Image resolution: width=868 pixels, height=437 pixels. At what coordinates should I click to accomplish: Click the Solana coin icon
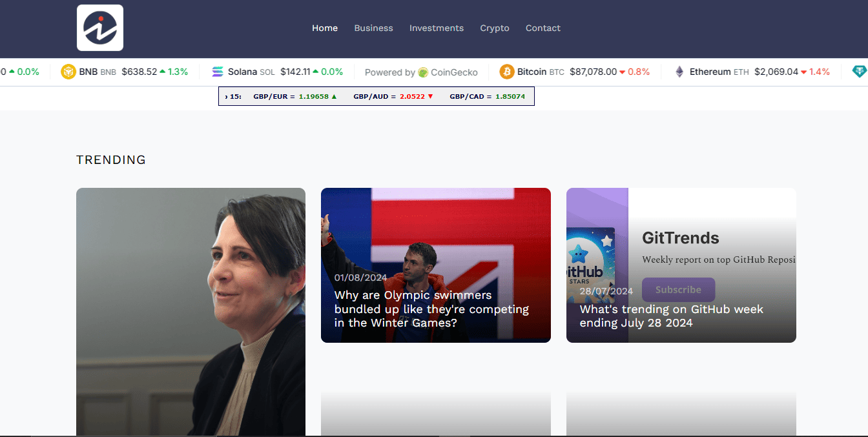[218, 72]
